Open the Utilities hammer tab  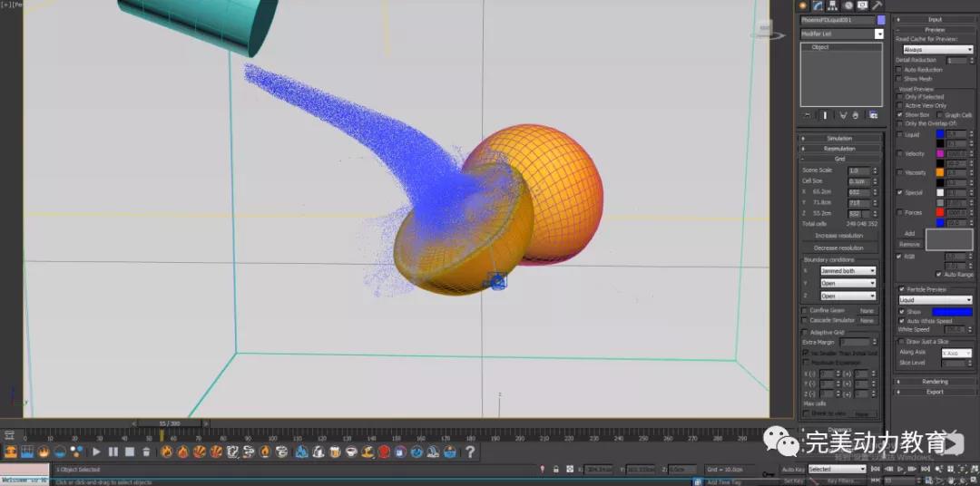pyautogui.click(x=877, y=5)
